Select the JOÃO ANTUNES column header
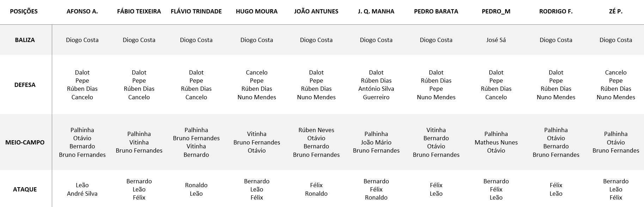 tap(316, 11)
